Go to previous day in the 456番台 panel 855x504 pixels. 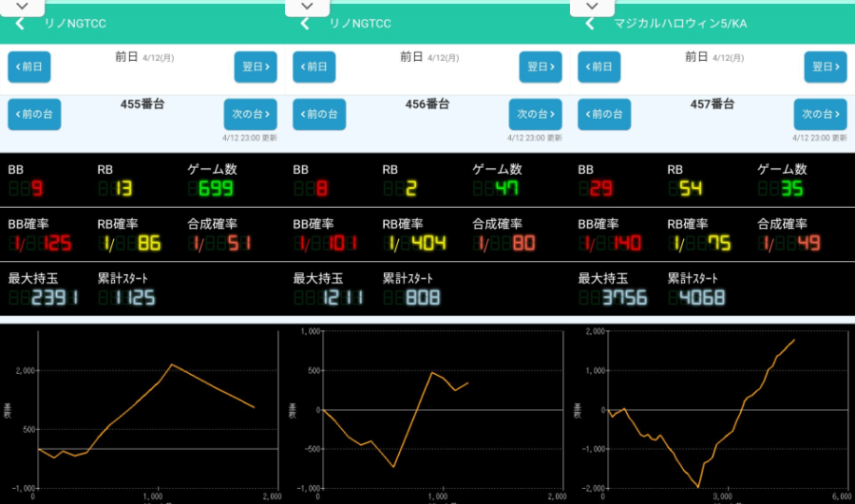(x=314, y=67)
